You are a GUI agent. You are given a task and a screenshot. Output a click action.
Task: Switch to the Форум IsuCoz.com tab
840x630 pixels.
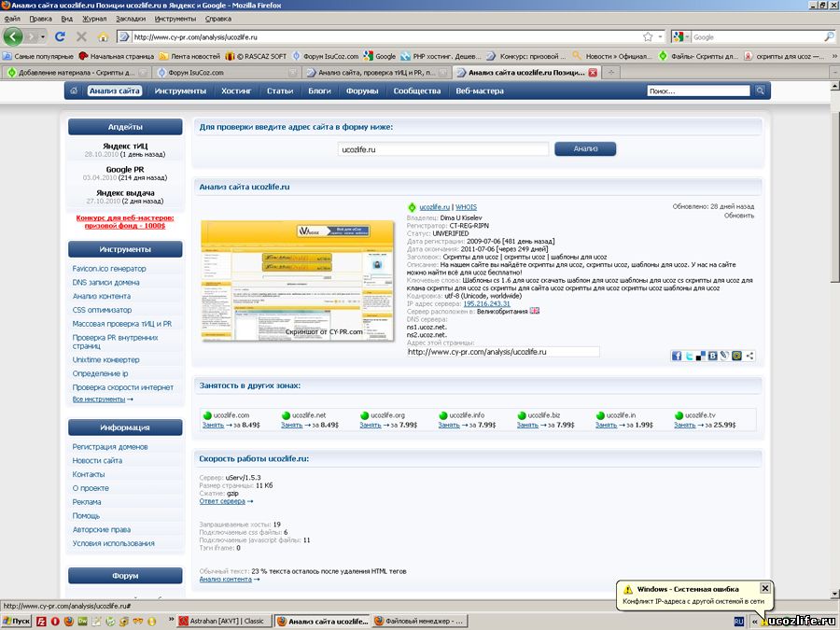pyautogui.click(x=226, y=72)
